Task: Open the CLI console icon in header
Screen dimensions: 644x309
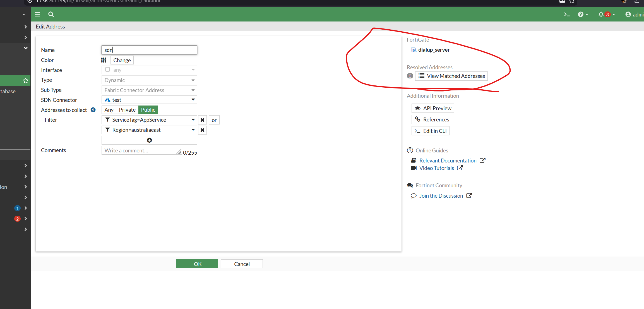Action: pyautogui.click(x=567, y=14)
